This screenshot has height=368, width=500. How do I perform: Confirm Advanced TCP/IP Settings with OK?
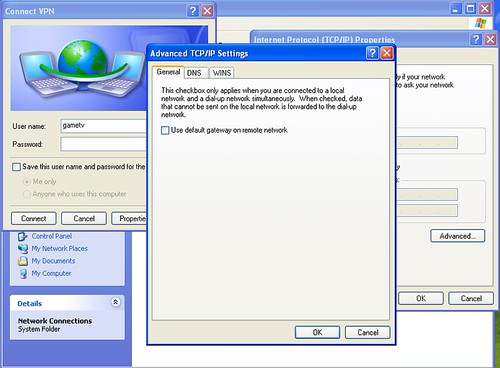[x=317, y=332]
